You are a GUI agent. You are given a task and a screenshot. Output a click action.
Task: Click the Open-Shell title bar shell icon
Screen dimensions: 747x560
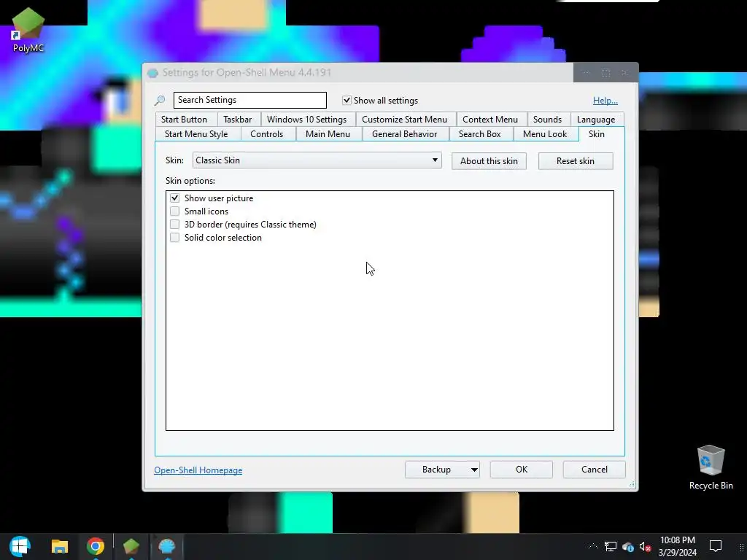[152, 73]
